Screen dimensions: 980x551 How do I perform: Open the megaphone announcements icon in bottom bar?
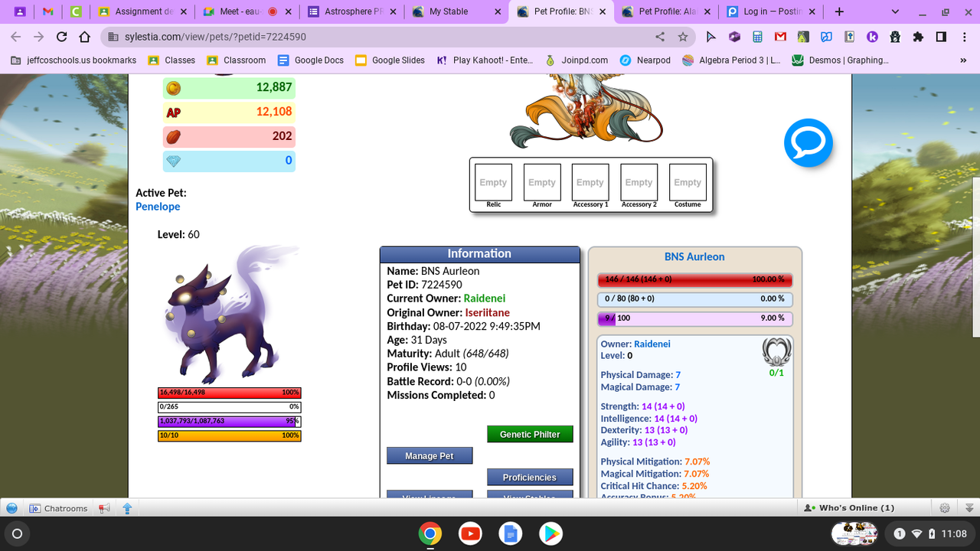click(105, 507)
